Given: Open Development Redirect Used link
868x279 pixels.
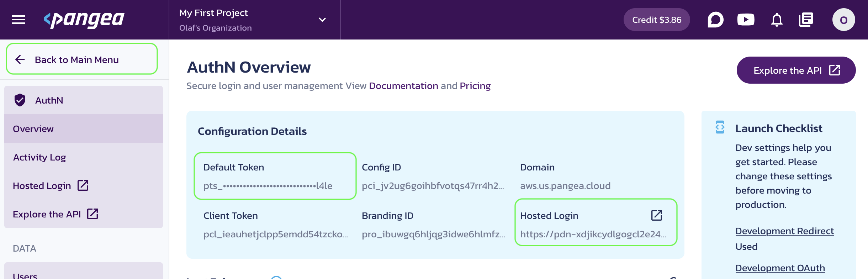Looking at the screenshot, I should [784, 239].
